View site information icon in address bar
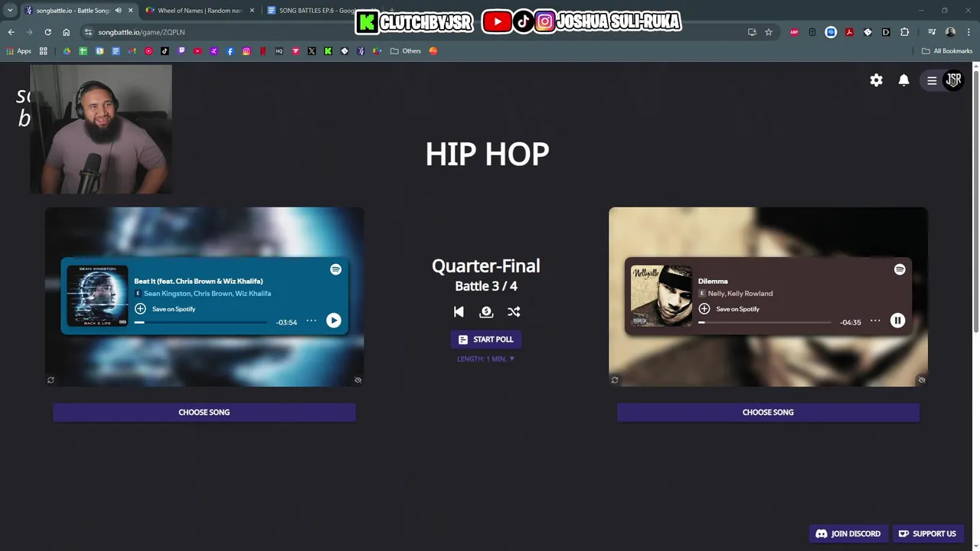 click(x=88, y=32)
